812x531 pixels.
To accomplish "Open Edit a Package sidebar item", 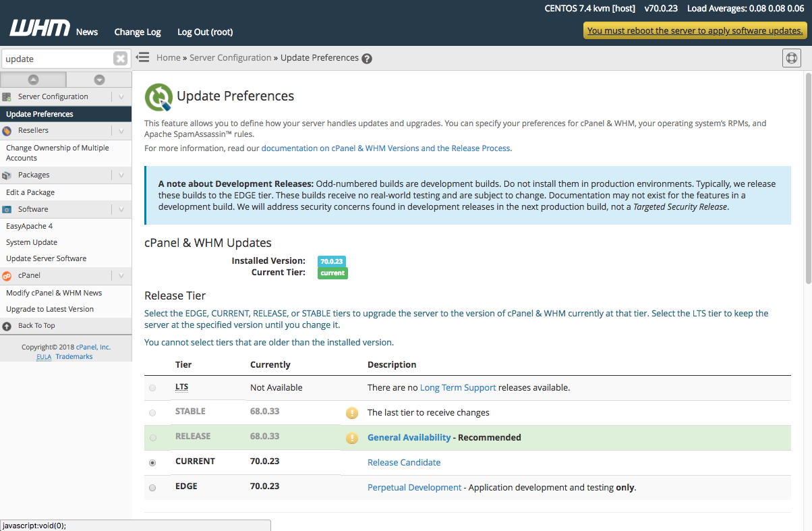I will coord(30,192).
